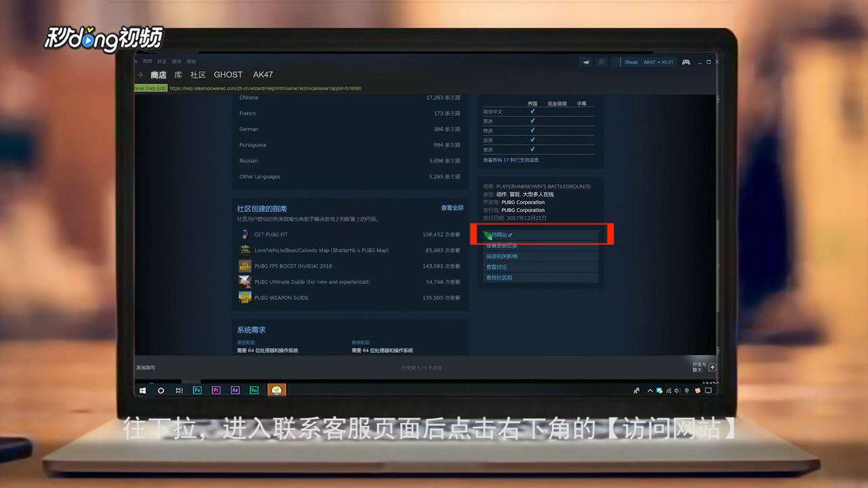The width and height of the screenshot is (868, 488).
Task: Open Windows Task View
Action: (179, 390)
